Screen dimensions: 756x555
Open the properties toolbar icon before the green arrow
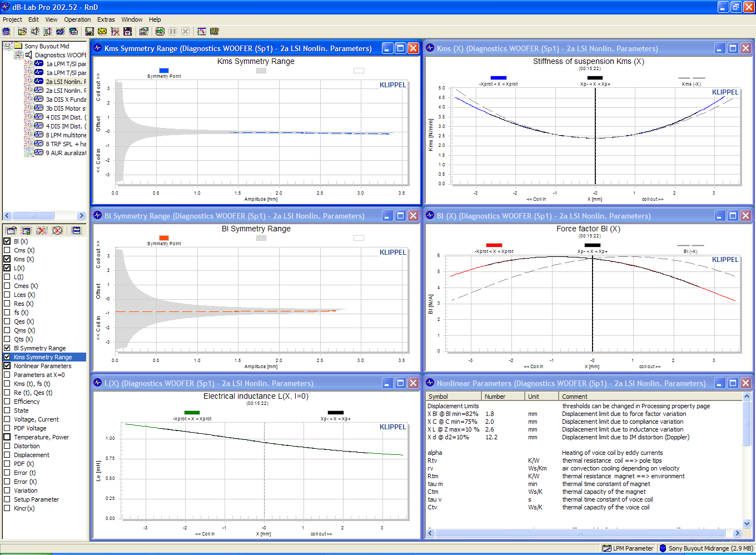coord(144,31)
